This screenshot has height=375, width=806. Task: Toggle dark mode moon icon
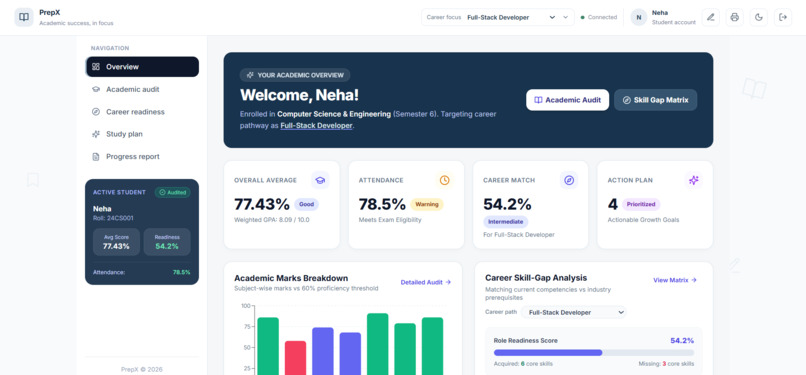tap(759, 17)
